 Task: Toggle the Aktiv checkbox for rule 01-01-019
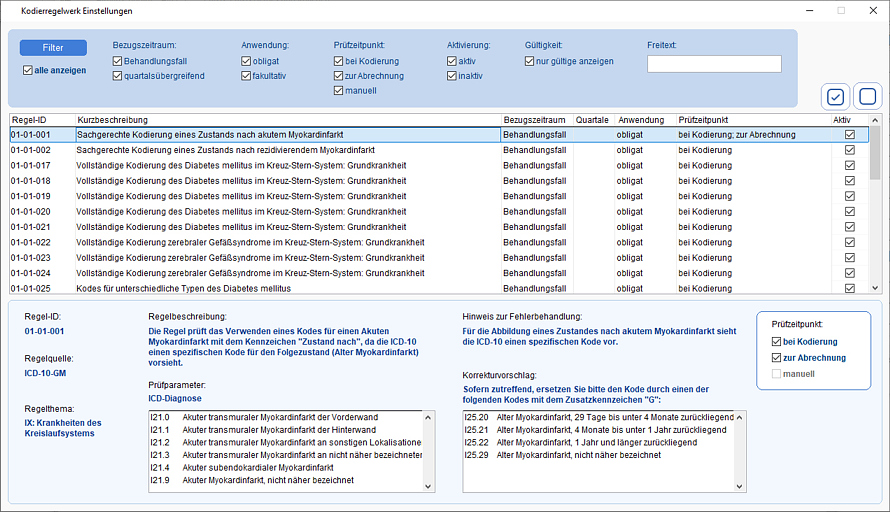(x=850, y=196)
